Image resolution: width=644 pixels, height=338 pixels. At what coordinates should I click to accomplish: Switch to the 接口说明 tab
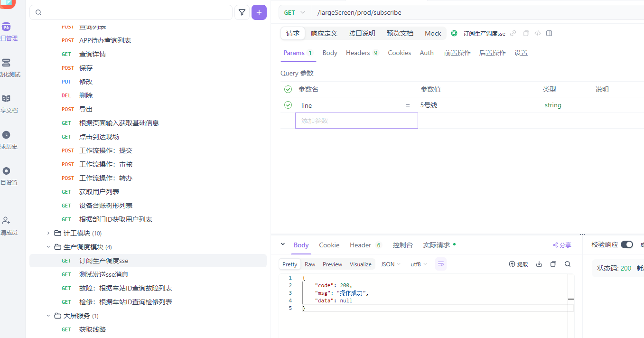click(362, 33)
